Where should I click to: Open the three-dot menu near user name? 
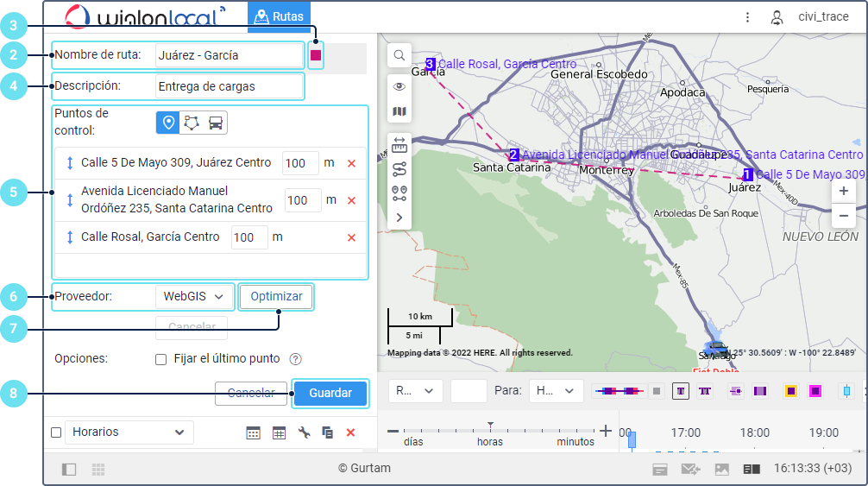(747, 16)
